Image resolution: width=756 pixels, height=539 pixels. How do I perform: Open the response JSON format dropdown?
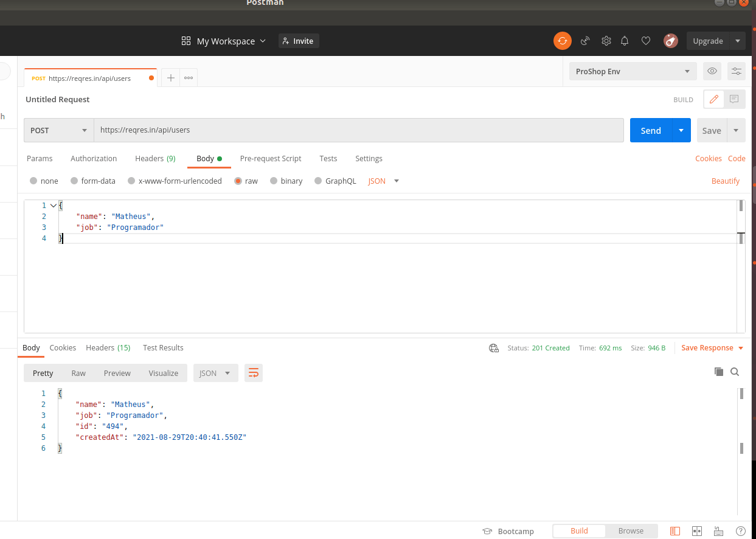click(215, 373)
